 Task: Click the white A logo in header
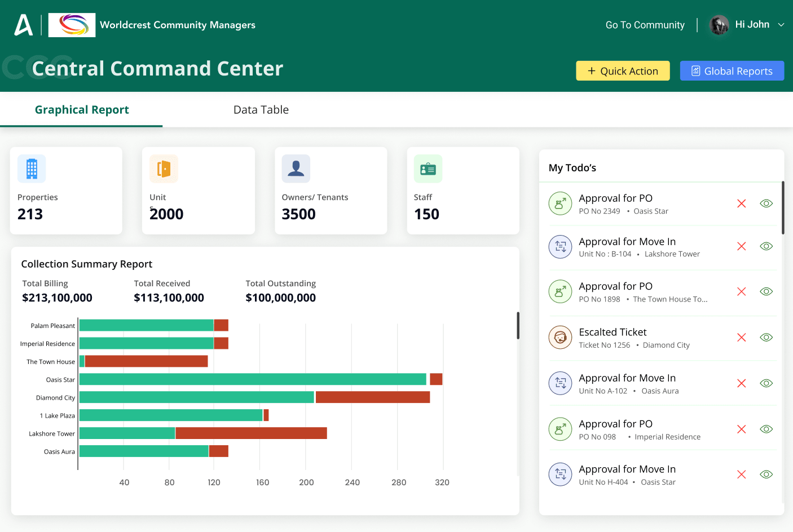coord(23,25)
